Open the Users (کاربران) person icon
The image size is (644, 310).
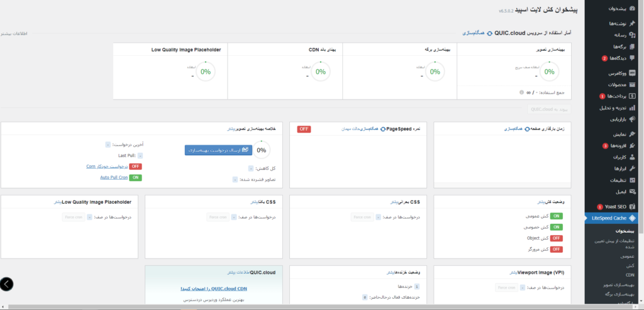point(632,157)
